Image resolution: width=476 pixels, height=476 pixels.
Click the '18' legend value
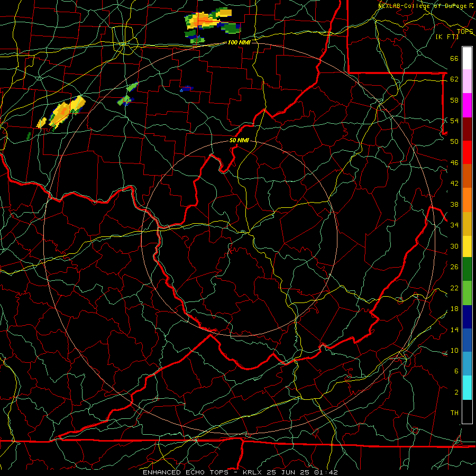[x=454, y=309]
